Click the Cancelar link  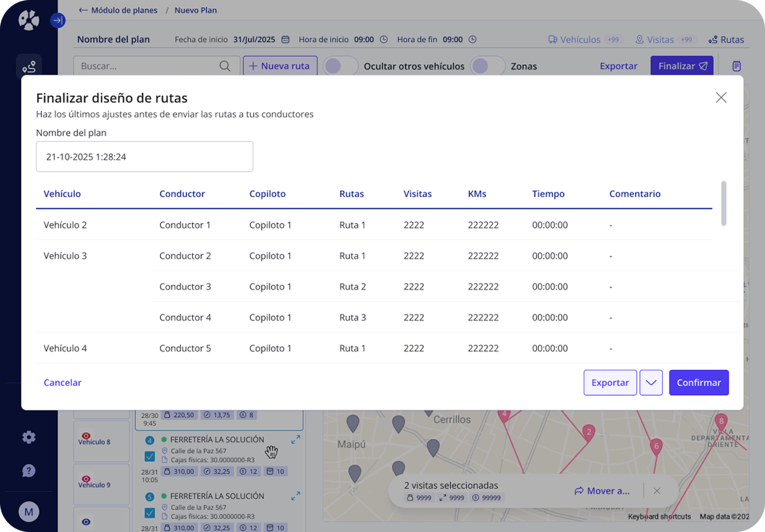click(63, 383)
